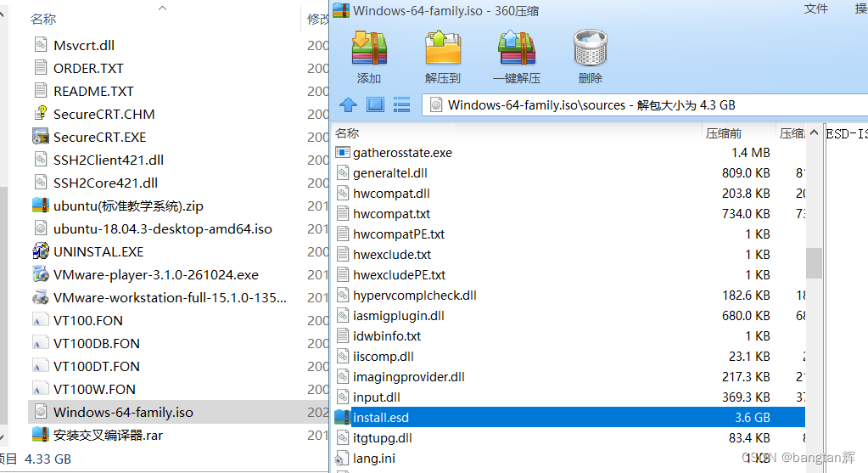Sort archive by the 压缩前 column header
This screenshot has height=473, width=868.
point(724,133)
